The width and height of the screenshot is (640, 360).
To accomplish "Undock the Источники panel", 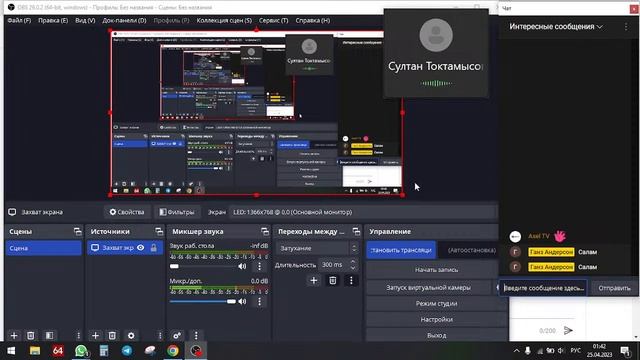I will tap(159, 232).
